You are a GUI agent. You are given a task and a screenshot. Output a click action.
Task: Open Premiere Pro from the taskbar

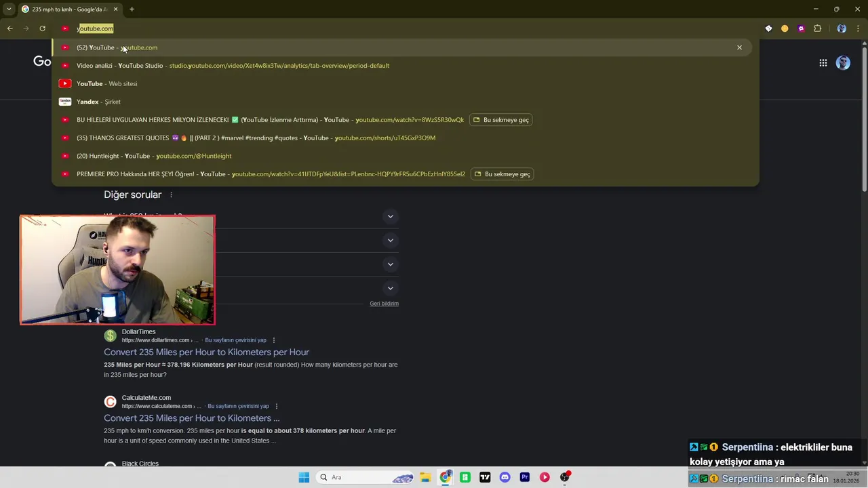click(524, 477)
